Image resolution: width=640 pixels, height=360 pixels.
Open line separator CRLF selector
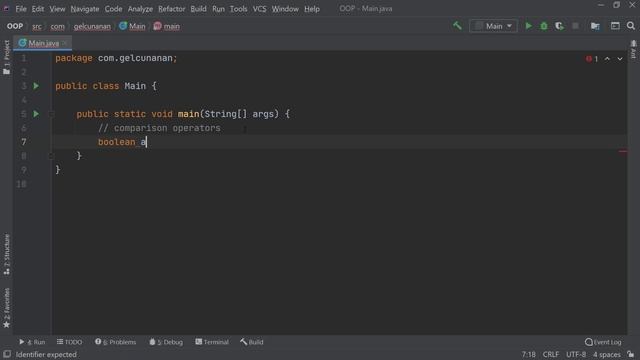coord(551,354)
